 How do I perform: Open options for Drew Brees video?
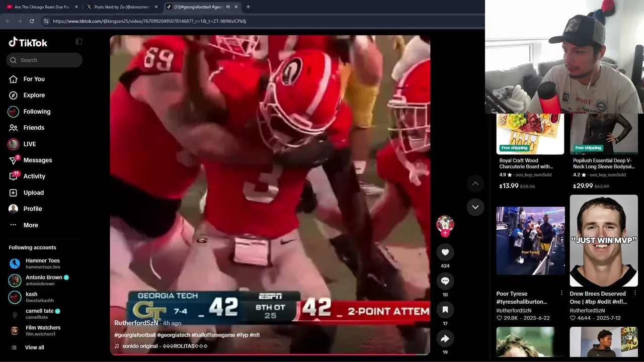(x=635, y=293)
